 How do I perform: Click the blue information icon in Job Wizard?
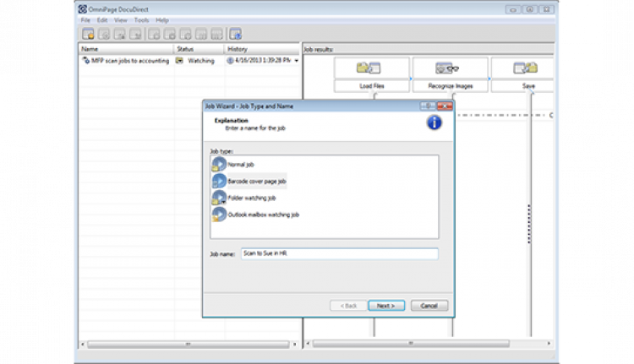[x=435, y=122]
